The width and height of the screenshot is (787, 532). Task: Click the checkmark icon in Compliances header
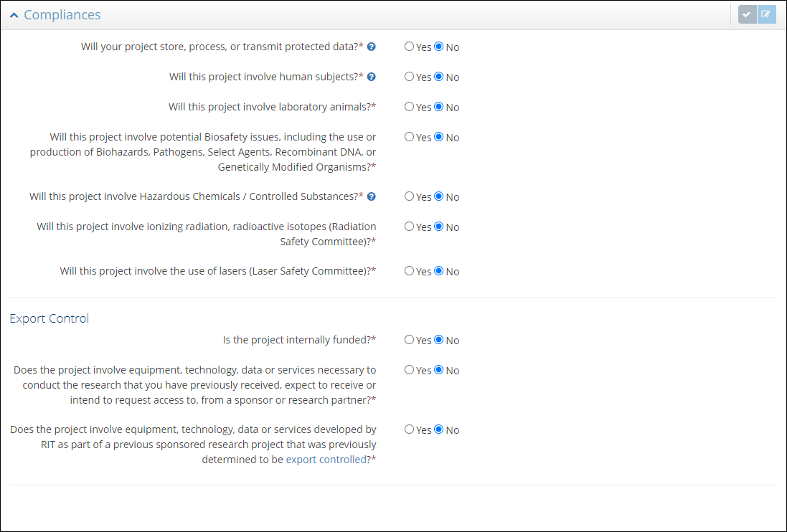tap(748, 14)
